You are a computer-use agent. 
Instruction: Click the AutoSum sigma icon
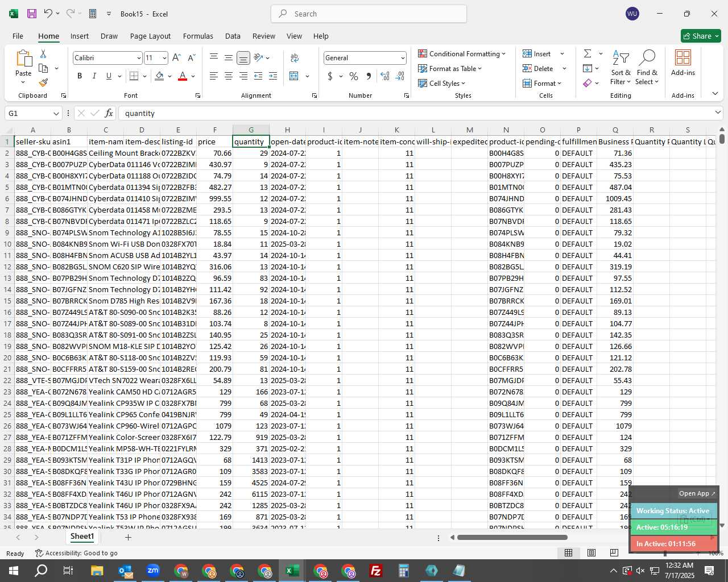click(588, 53)
